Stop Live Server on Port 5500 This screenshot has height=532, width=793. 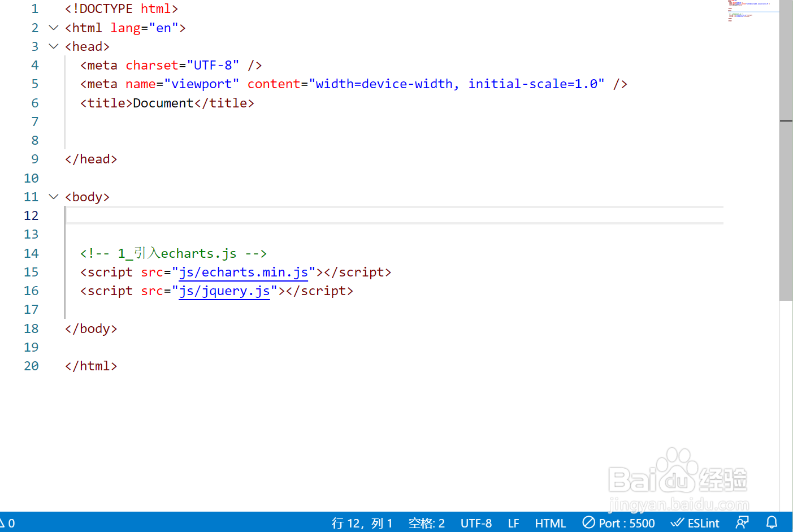click(619, 523)
